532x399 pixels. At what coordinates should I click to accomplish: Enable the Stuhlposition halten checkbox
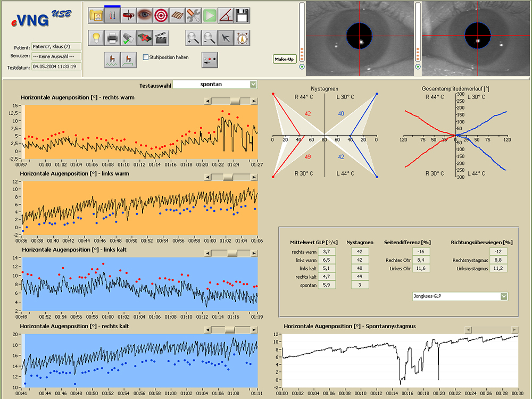click(x=146, y=57)
